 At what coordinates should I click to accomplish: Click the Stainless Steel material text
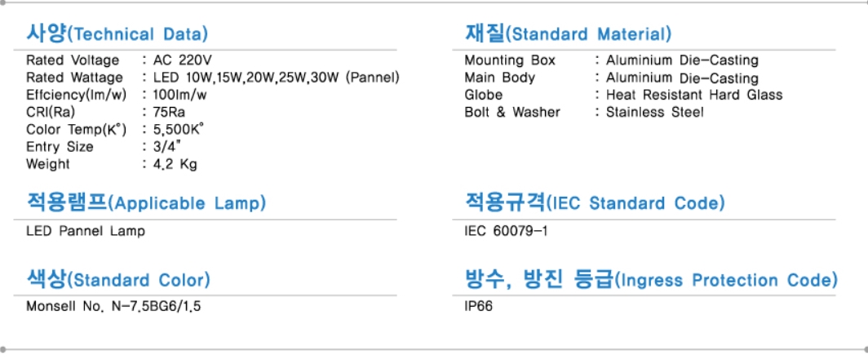[x=655, y=112]
